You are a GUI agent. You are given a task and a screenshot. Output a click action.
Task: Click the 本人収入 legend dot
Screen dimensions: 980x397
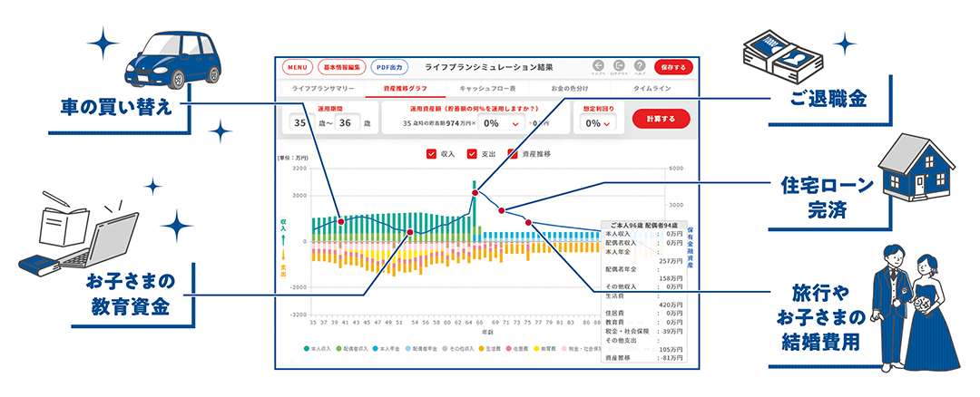(306, 348)
